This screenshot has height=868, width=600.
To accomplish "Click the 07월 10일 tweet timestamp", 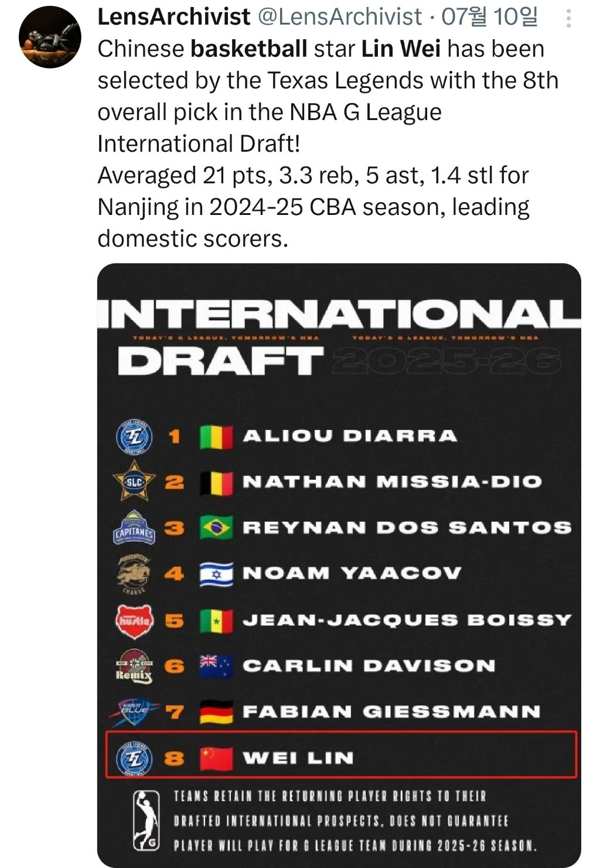I will pos(489,17).
